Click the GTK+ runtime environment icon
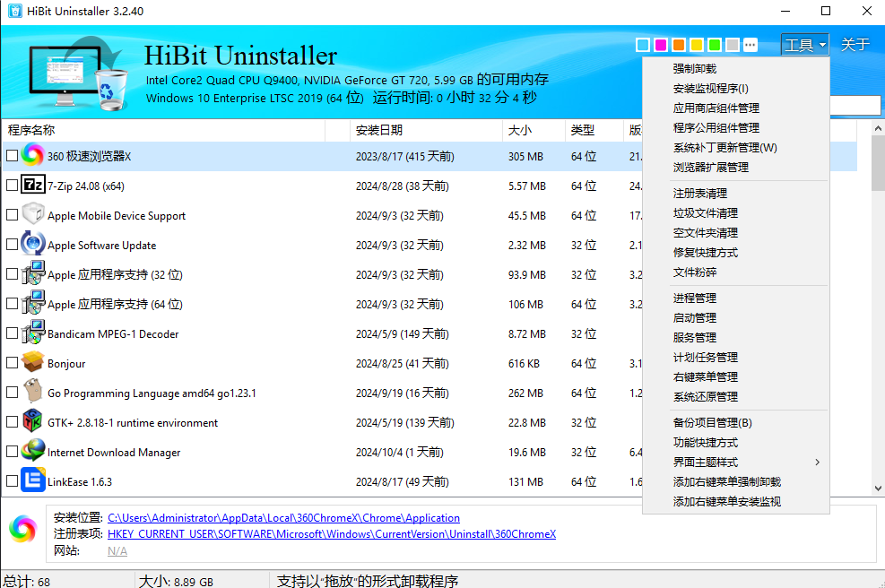This screenshot has height=588, width=885. point(33,421)
